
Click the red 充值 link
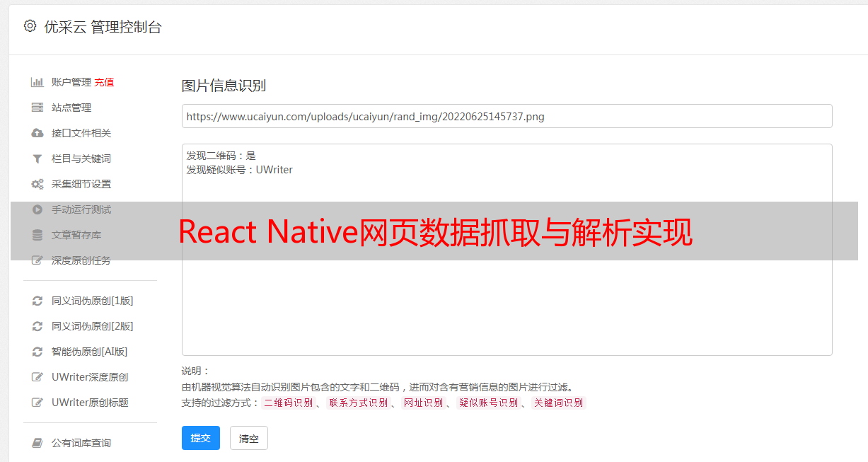(104, 82)
